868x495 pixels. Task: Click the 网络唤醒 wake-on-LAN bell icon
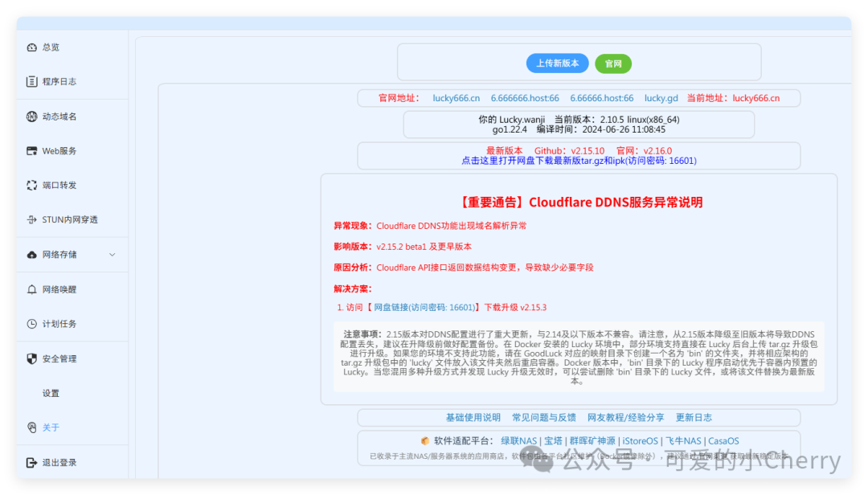[31, 289]
